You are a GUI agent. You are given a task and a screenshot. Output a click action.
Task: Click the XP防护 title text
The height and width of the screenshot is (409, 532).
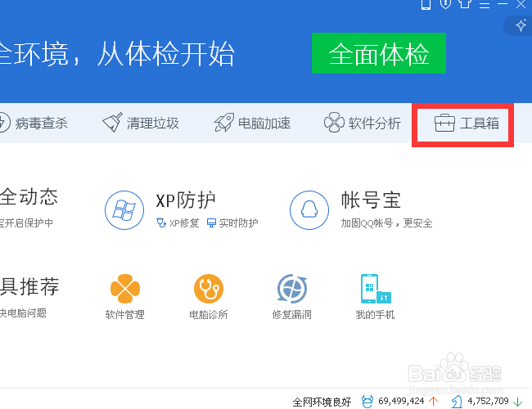point(186,200)
